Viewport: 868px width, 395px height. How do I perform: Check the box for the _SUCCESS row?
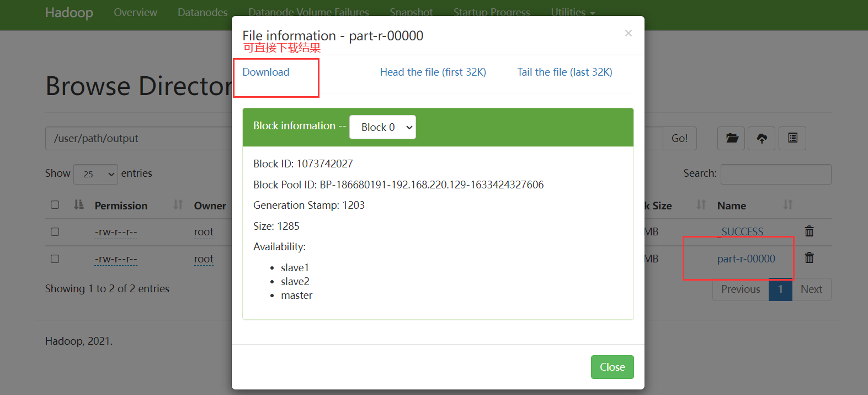click(x=55, y=232)
